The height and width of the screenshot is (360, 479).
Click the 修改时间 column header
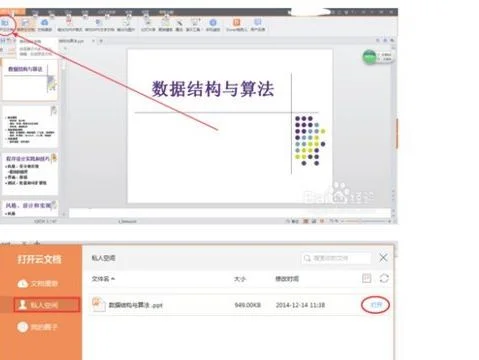[287, 278]
